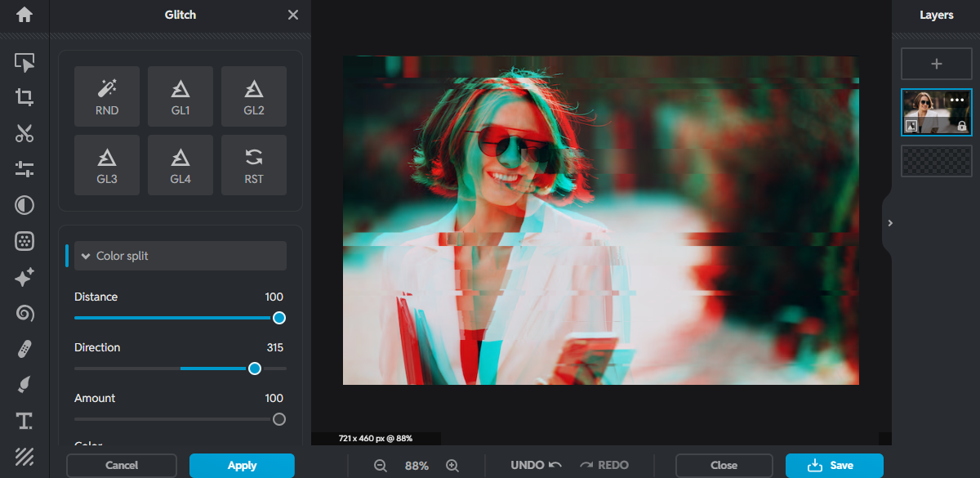Viewport: 980px width, 478px height.
Task: Zoom out with the minus magnifier
Action: [381, 465]
